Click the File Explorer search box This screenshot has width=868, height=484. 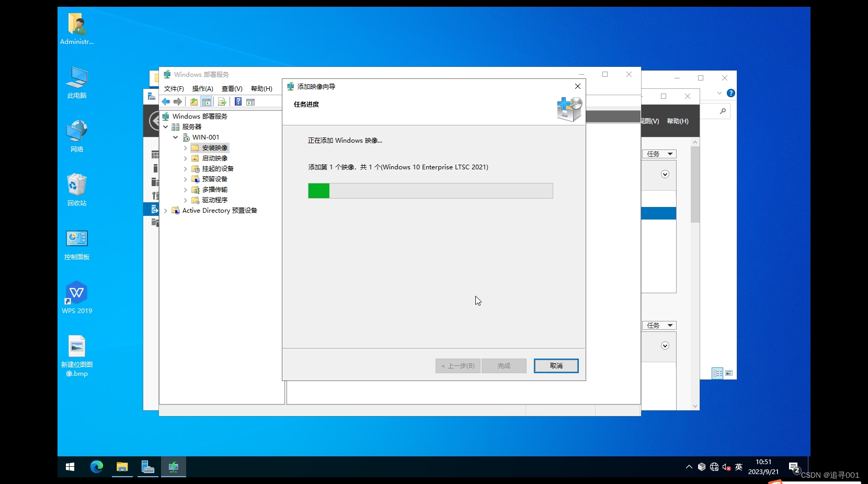pyautogui.click(x=715, y=111)
